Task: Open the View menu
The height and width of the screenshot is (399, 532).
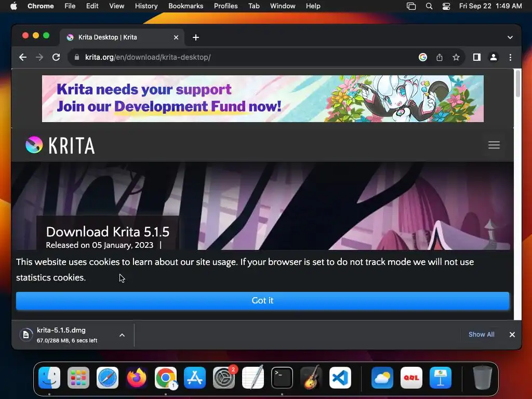Action: (116, 6)
